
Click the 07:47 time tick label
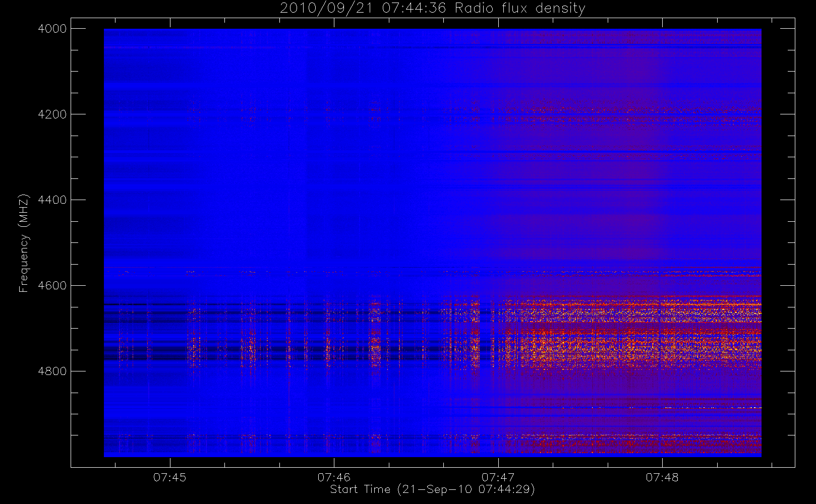click(498, 477)
